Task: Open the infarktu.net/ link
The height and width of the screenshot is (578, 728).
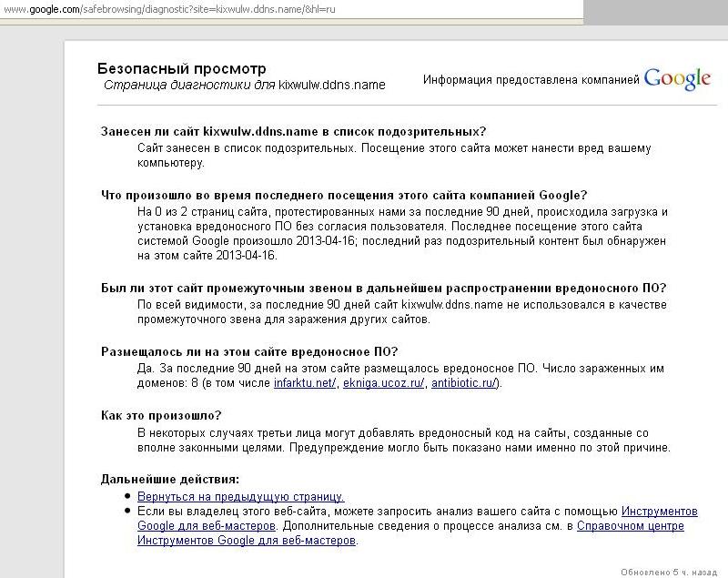Action: (305, 383)
